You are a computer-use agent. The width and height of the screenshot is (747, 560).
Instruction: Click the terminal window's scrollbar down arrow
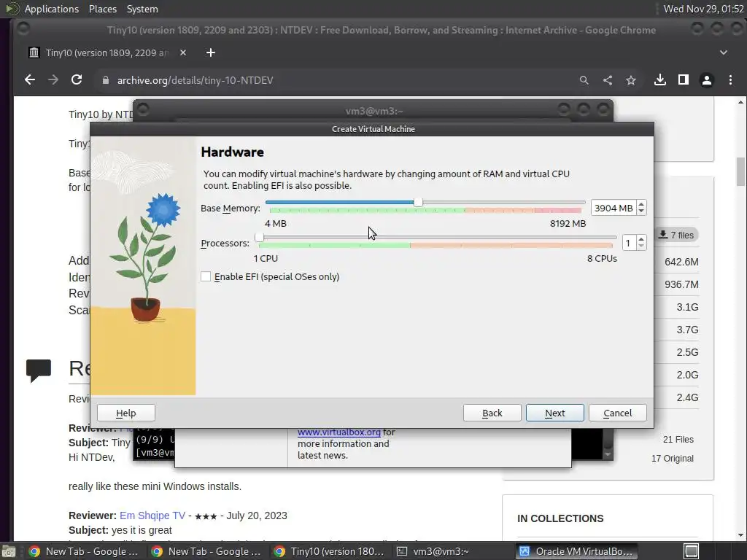pos(608,455)
